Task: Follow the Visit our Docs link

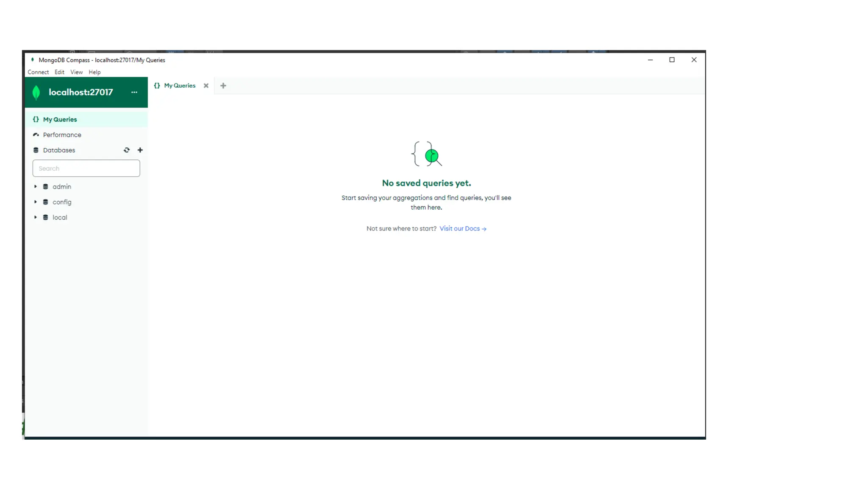Action: pyautogui.click(x=462, y=229)
